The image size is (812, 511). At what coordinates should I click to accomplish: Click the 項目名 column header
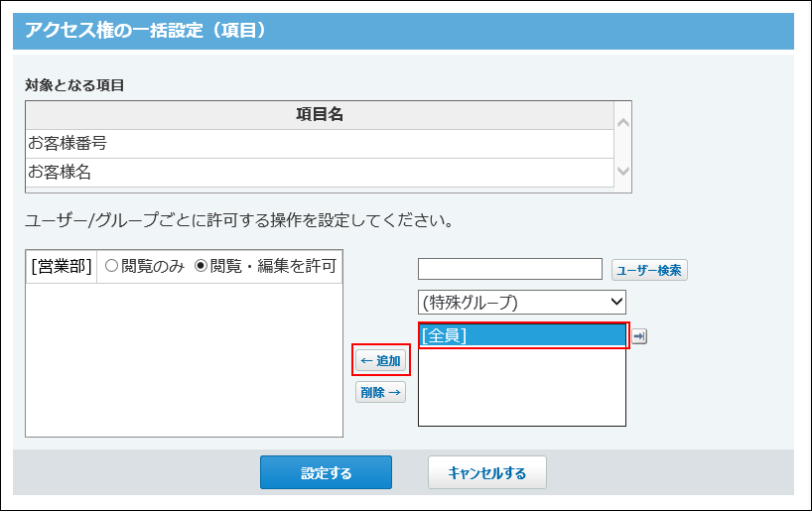[x=320, y=115]
